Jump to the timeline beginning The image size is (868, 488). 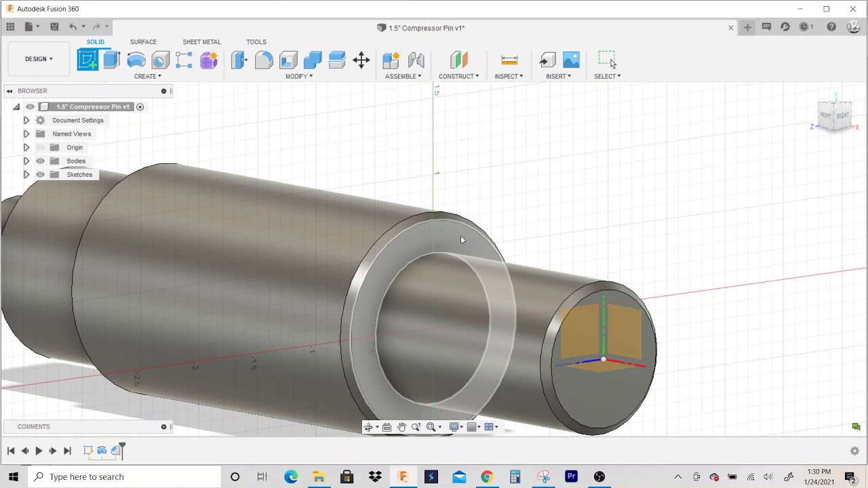coord(11,451)
